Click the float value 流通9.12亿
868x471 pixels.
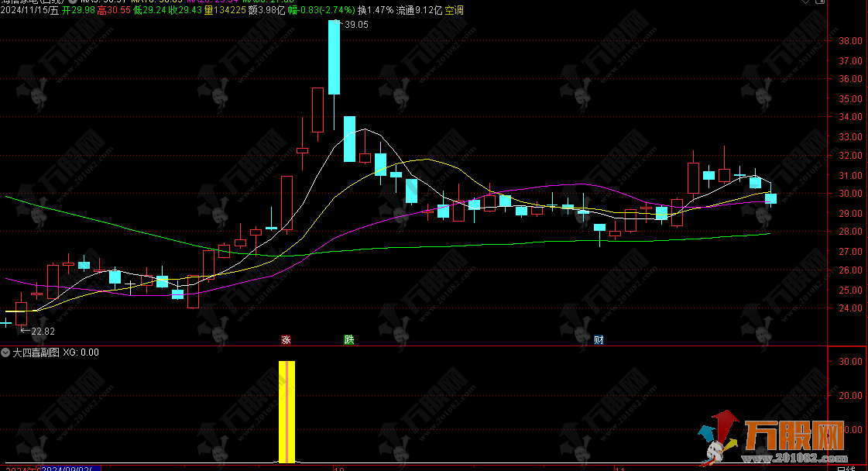click(419, 10)
